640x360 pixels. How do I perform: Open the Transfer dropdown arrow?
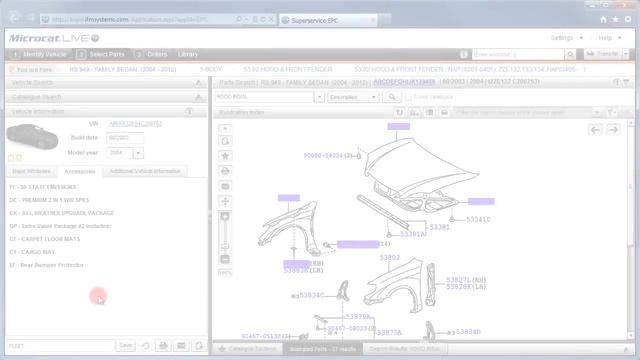pos(625,54)
